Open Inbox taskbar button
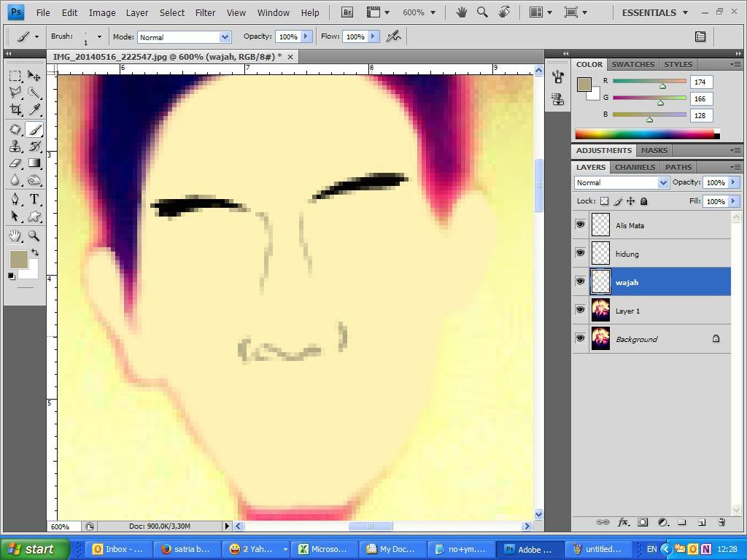 (119, 549)
